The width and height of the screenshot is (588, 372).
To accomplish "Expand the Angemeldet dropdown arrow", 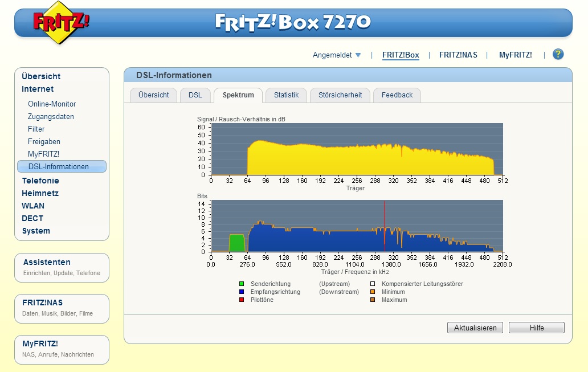I will point(358,55).
